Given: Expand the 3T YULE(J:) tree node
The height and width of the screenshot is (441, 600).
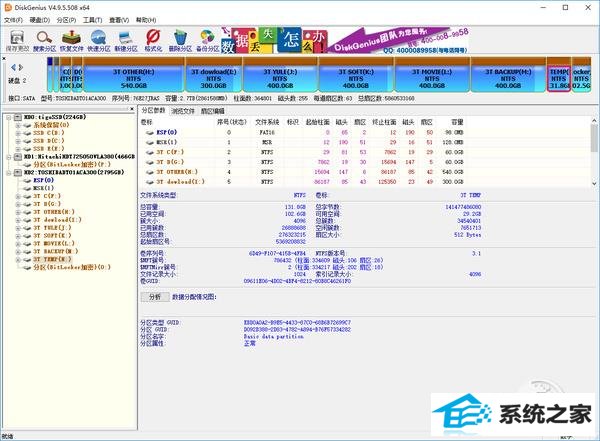Looking at the screenshot, I should pyautogui.click(x=18, y=228).
